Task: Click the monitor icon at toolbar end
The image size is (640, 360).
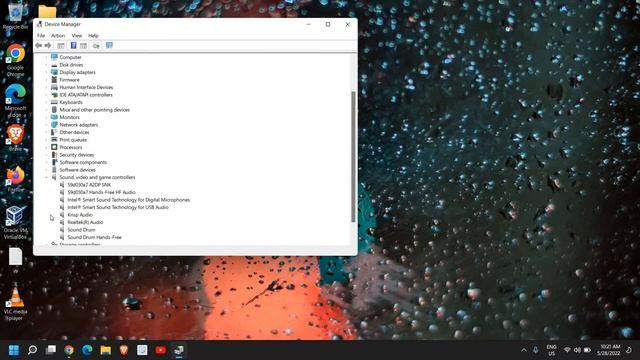Action: point(109,45)
